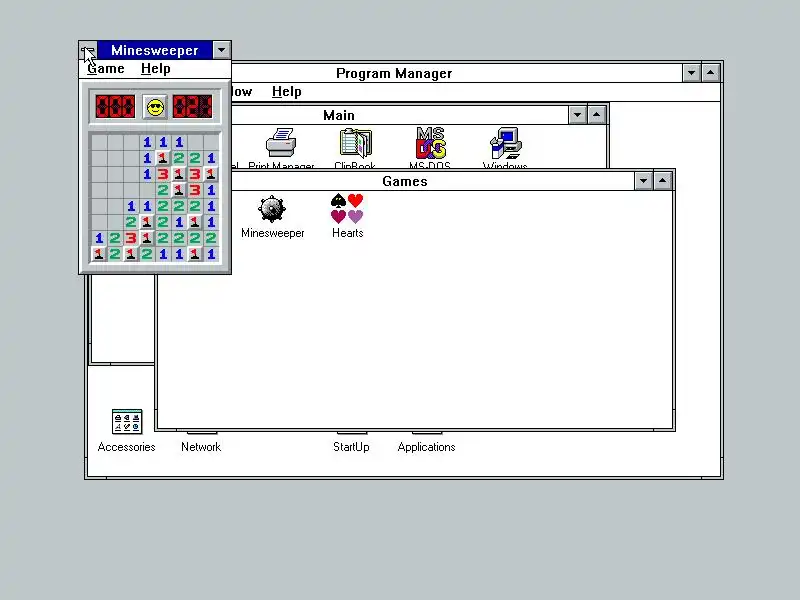The height and width of the screenshot is (600, 800).
Task: Click the Minesweeper label in the Games window
Action: tap(272, 233)
